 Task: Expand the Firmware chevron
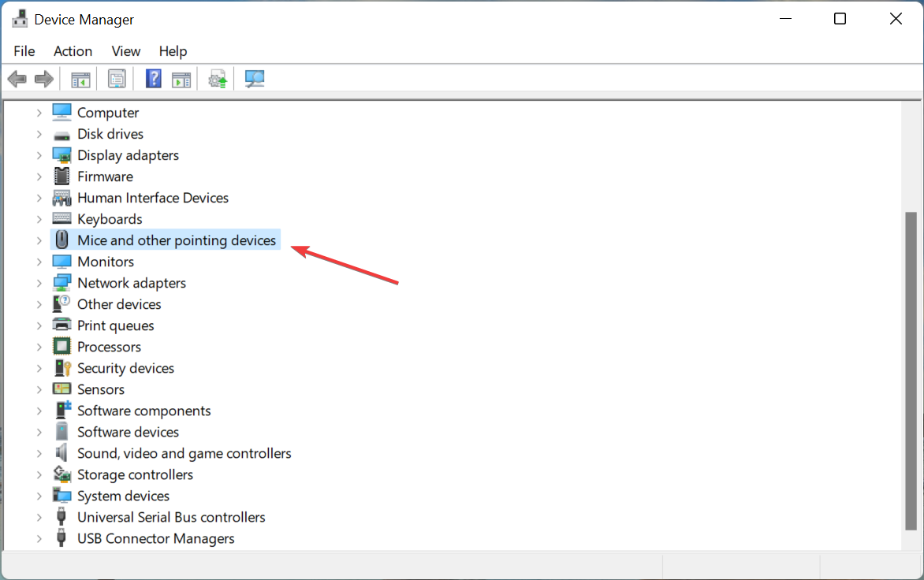tap(39, 177)
